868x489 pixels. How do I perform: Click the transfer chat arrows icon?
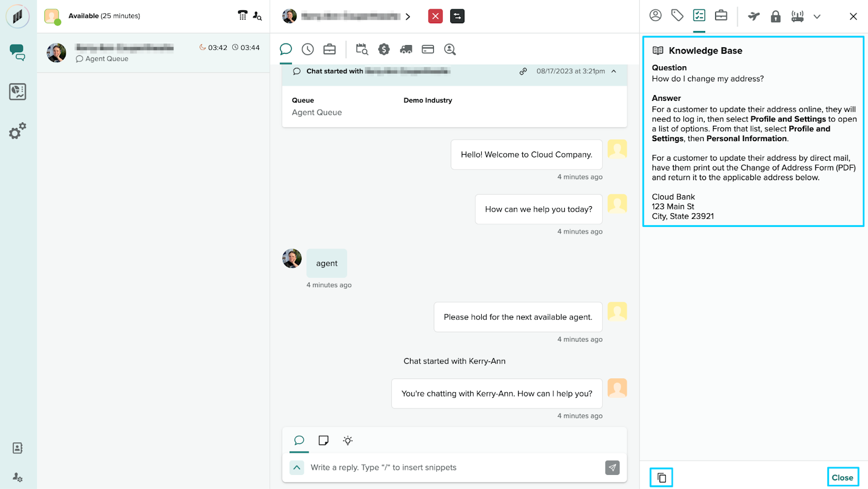[457, 16]
